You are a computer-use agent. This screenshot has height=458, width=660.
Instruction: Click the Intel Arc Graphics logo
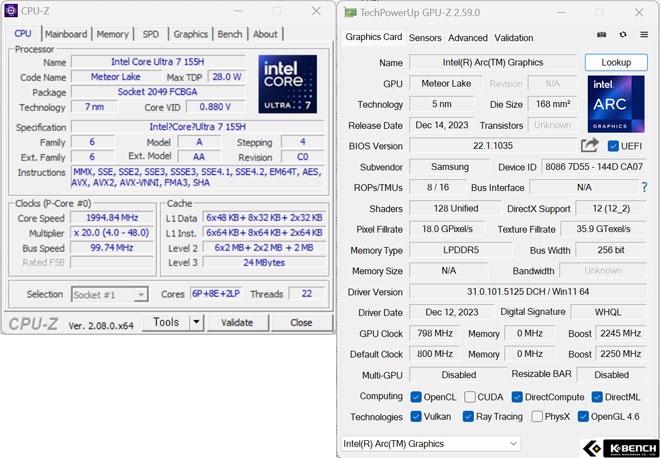point(616,104)
